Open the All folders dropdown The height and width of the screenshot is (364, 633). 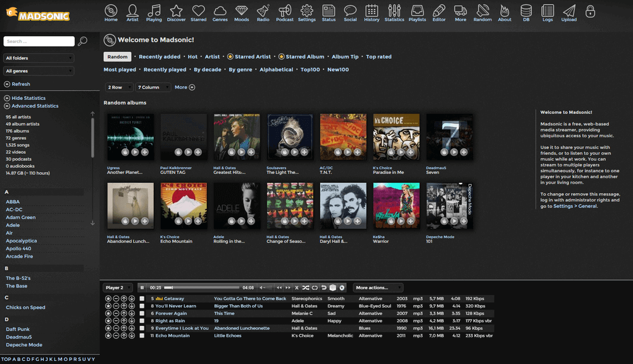pos(39,58)
